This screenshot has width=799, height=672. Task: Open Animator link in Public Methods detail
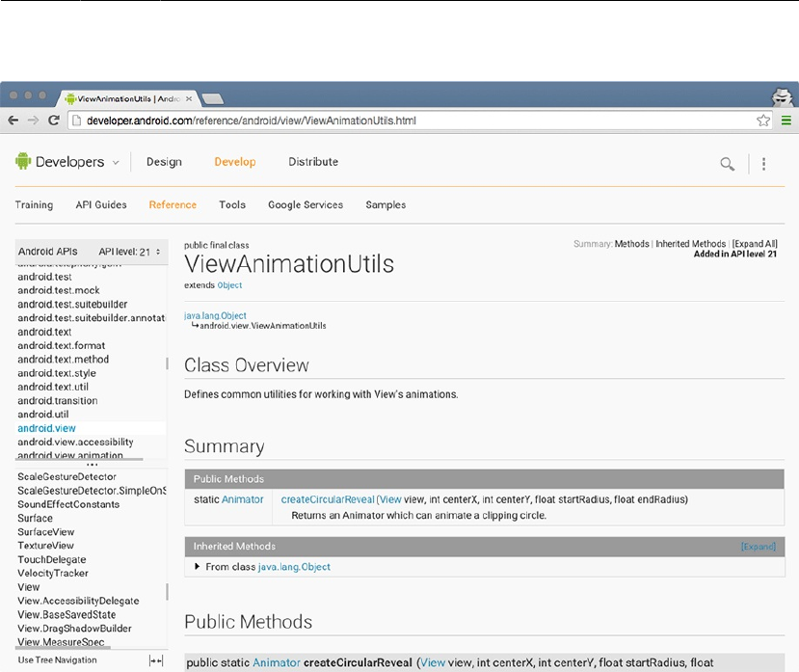[277, 662]
